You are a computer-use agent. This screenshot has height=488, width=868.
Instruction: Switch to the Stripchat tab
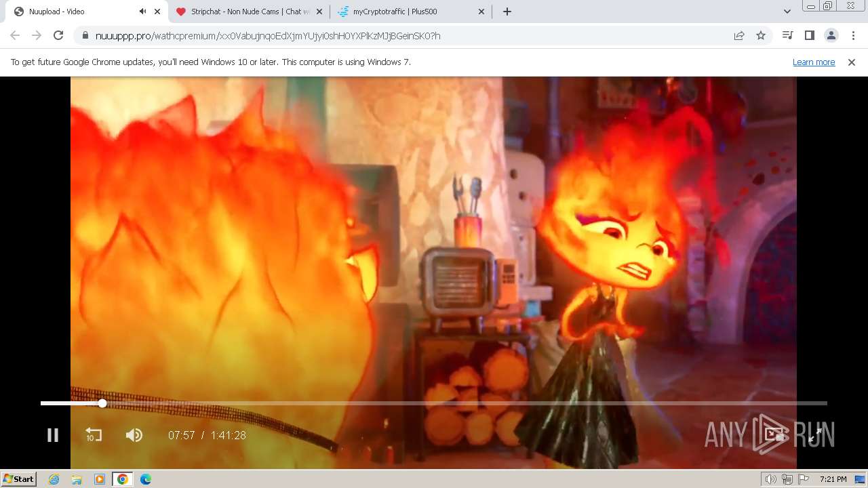(x=251, y=12)
